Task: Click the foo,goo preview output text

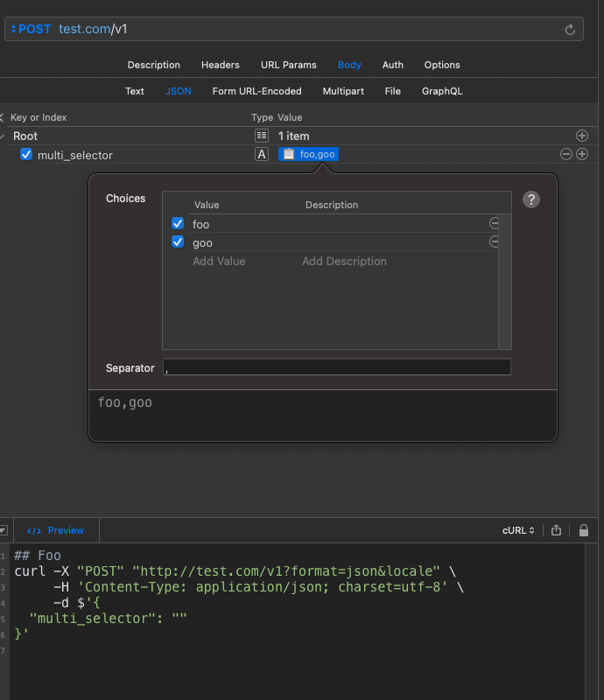Action: click(x=125, y=402)
